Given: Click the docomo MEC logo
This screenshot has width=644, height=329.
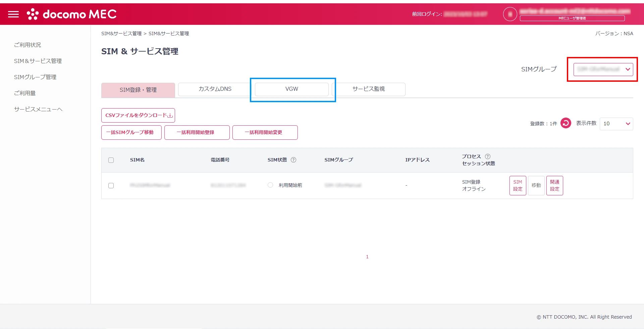Looking at the screenshot, I should 72,14.
